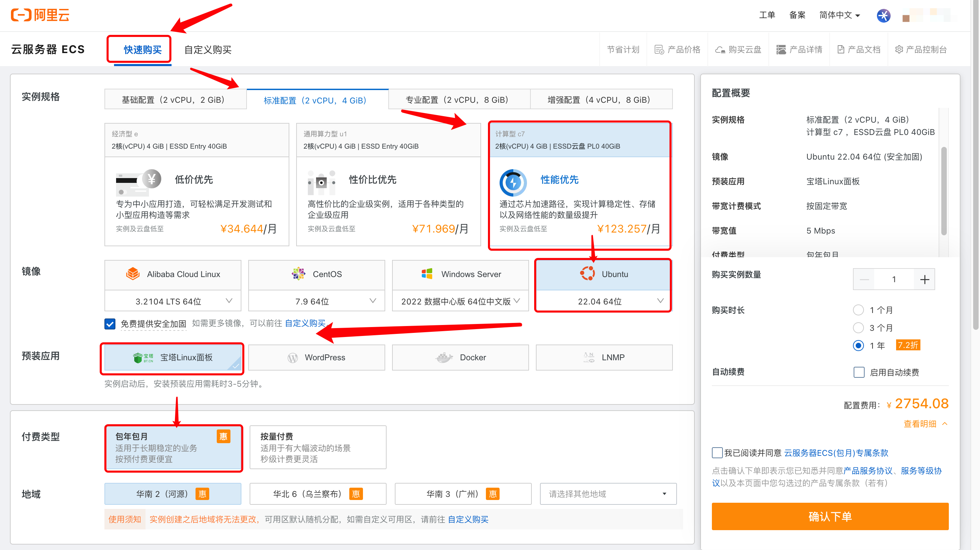
Task: Click the product details icon (产品详情)
Action: [781, 50]
